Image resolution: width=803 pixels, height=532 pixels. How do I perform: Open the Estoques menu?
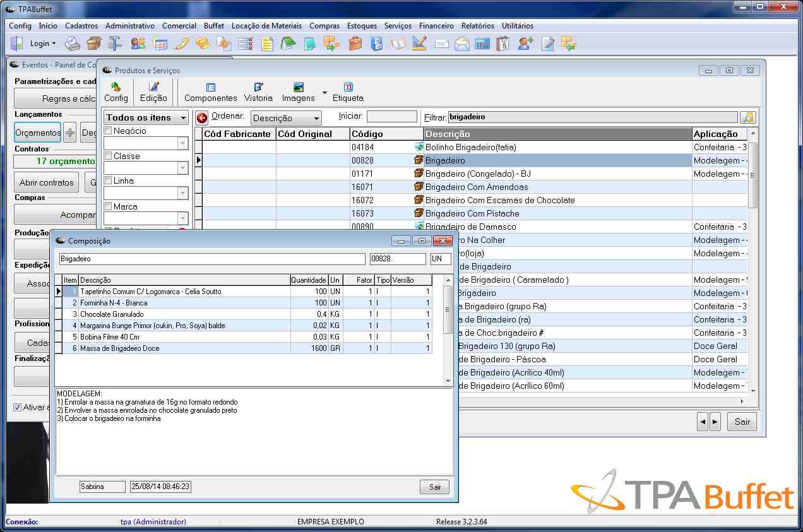point(362,26)
